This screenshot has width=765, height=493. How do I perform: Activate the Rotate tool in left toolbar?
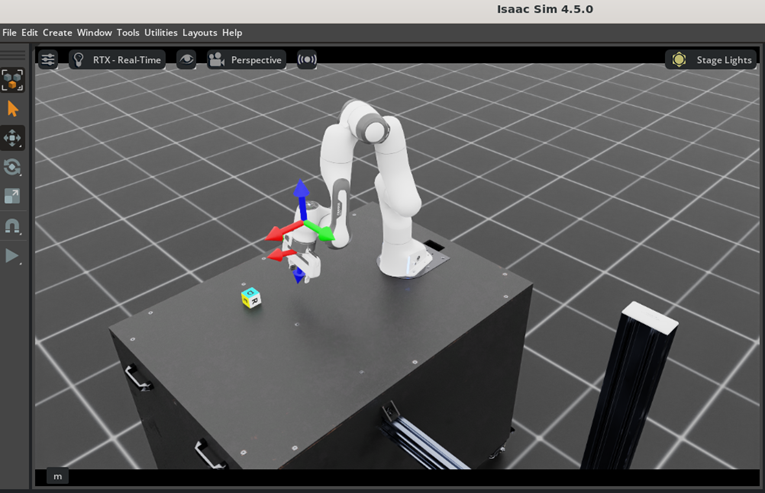13,167
